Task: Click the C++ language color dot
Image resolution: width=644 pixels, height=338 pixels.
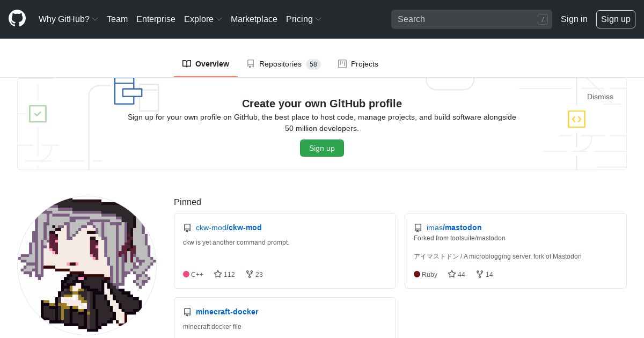Action: click(186, 274)
